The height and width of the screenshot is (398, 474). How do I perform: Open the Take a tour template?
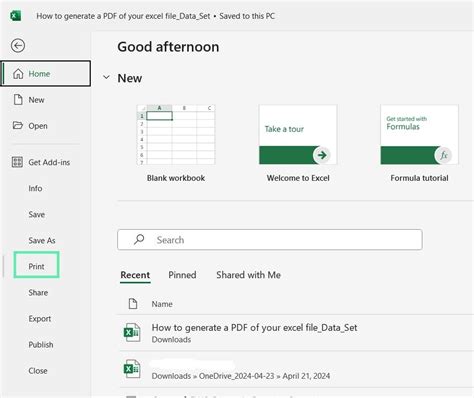[298, 134]
